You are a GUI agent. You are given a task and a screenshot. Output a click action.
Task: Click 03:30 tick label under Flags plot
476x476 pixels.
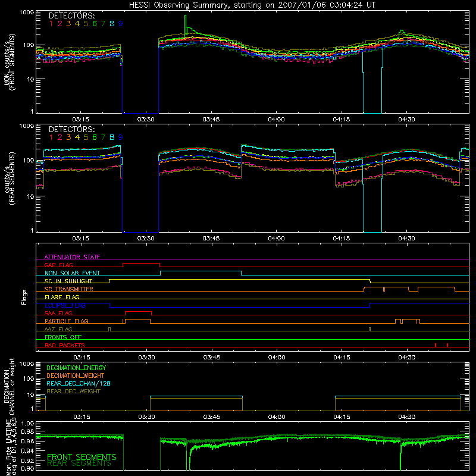tap(146, 358)
